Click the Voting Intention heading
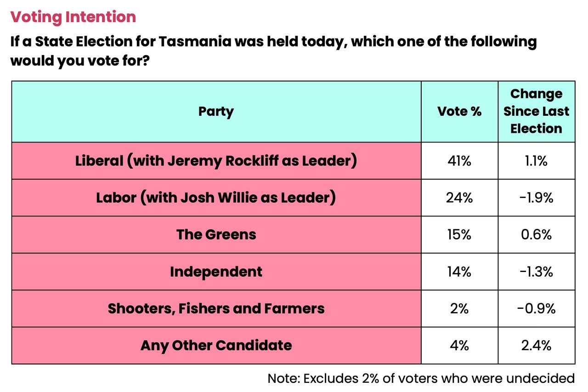 pyautogui.click(x=73, y=17)
